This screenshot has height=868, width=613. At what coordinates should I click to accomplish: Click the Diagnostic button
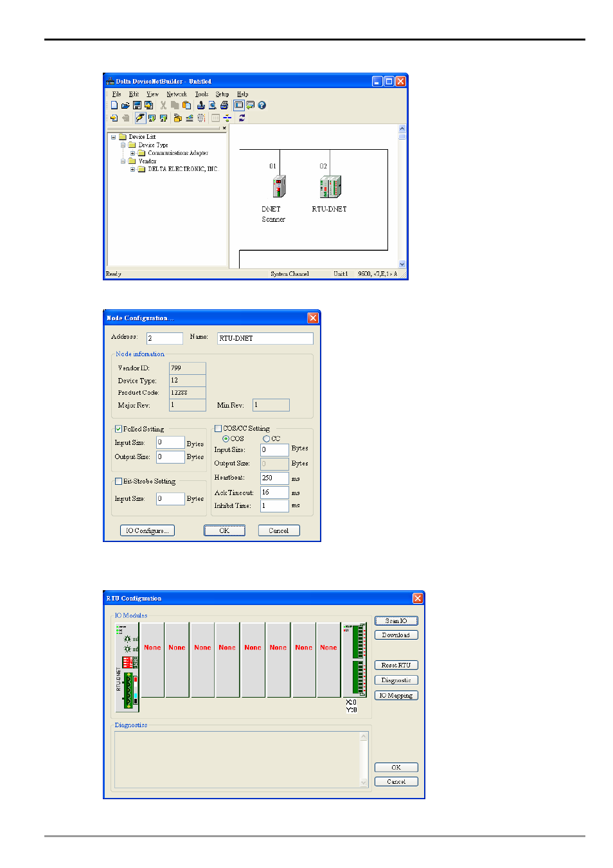(x=396, y=680)
